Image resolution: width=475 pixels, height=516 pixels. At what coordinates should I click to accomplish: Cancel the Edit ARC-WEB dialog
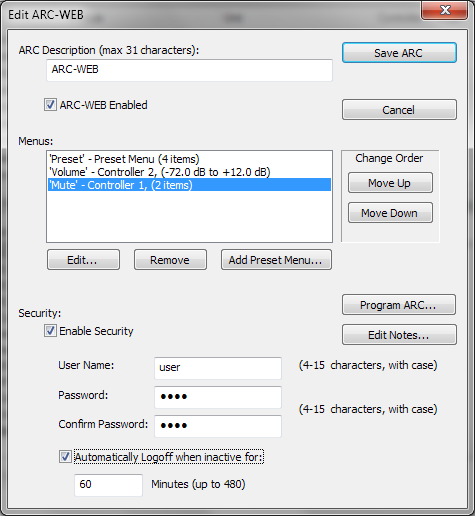point(399,110)
